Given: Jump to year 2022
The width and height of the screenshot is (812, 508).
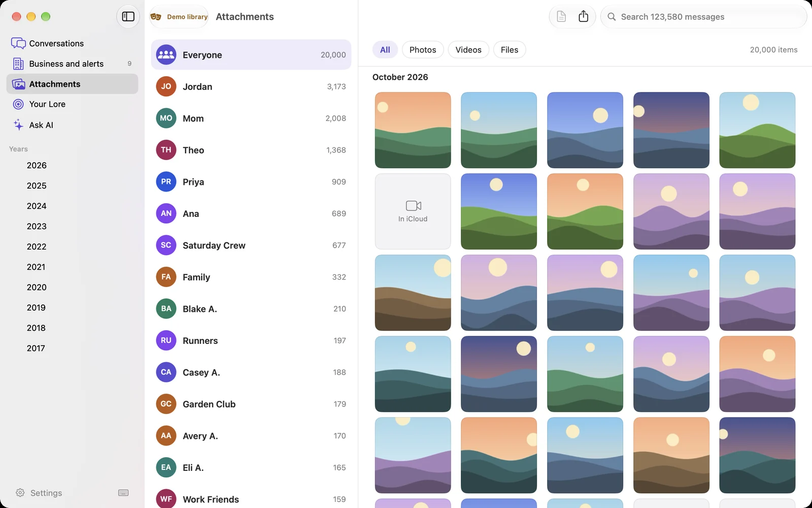Looking at the screenshot, I should [x=37, y=246].
